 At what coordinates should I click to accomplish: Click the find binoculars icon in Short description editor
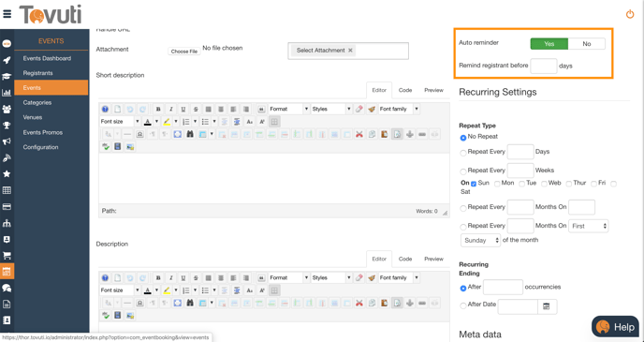coord(190,134)
